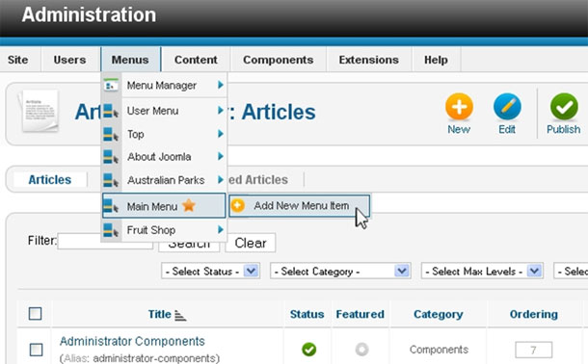Viewport: 588px width, 364px height.
Task: Click the User Menu item icon
Action: click(111, 112)
